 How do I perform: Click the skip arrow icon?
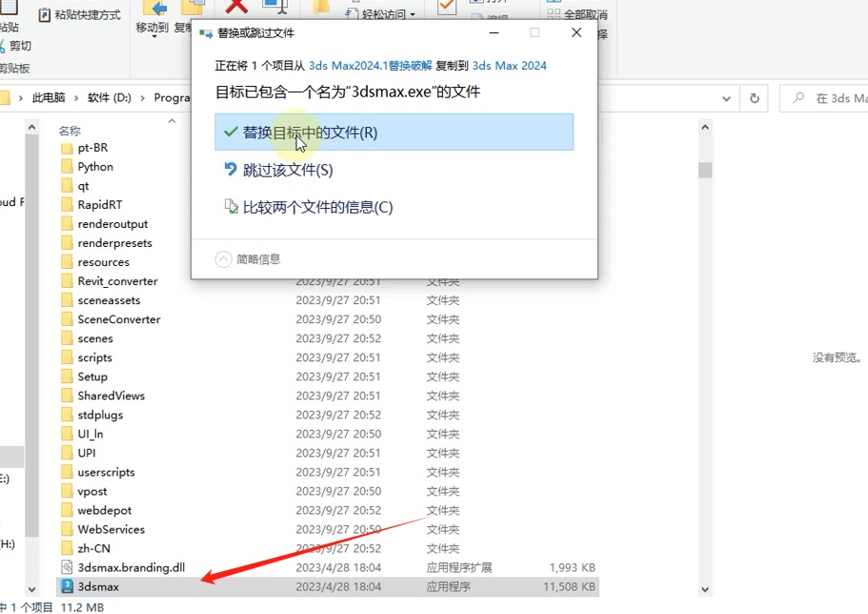coord(231,169)
